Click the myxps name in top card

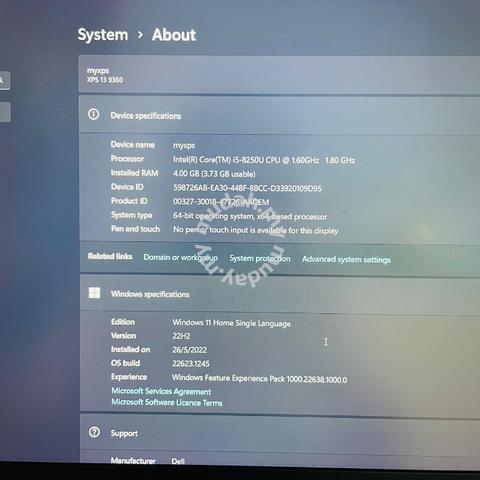(x=98, y=71)
